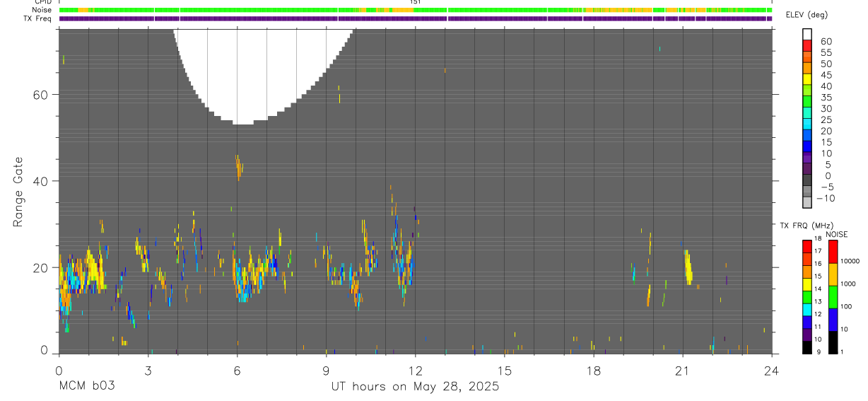Image resolution: width=868 pixels, height=401 pixels.
Task: Select the 30 label on the ELEV scale
Action: [826, 108]
